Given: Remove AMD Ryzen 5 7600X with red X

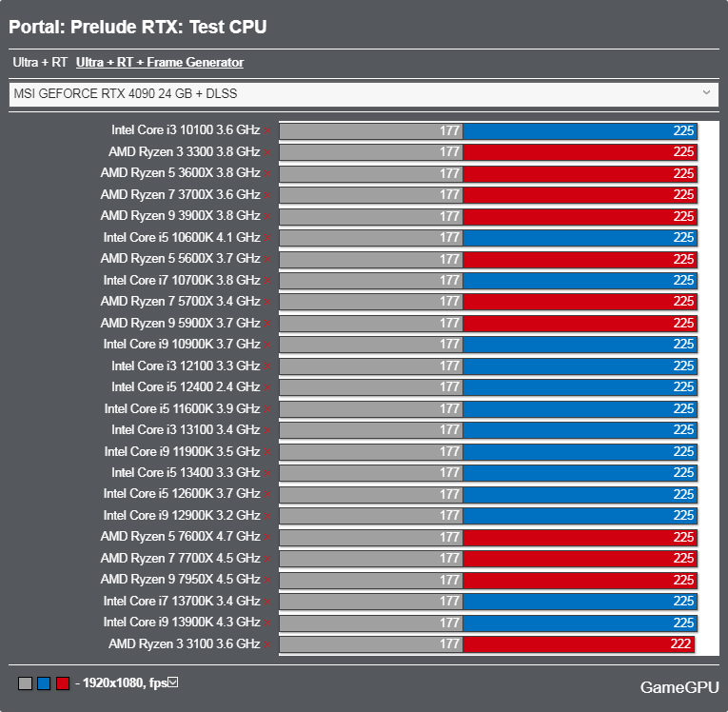Looking at the screenshot, I should tap(267, 538).
